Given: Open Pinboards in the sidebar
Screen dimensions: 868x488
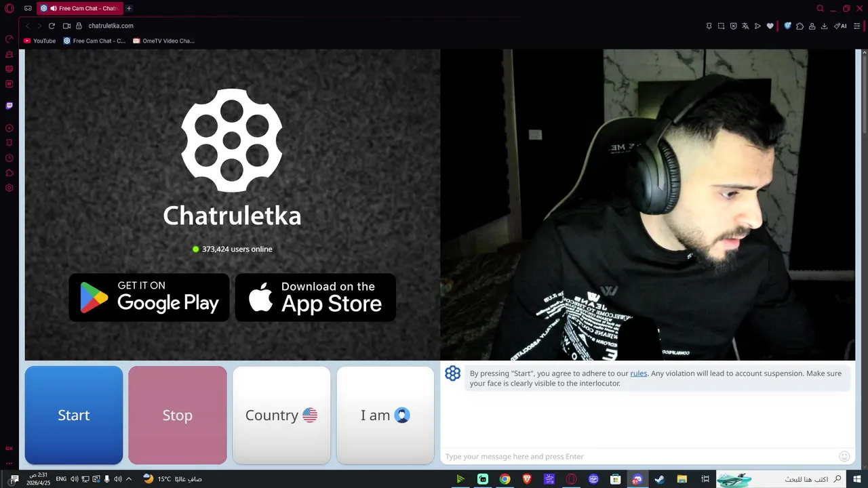Looking at the screenshot, I should coord(9,143).
